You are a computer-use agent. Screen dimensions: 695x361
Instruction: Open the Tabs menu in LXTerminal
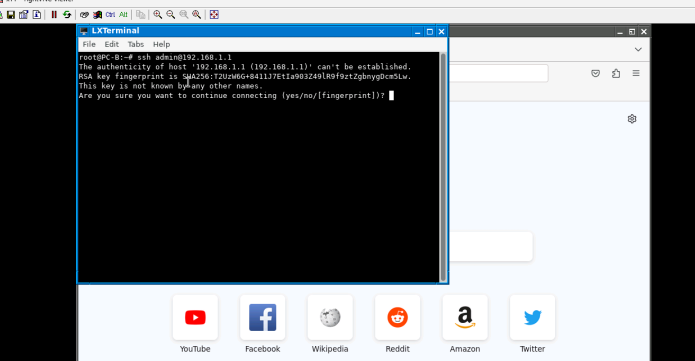(x=136, y=44)
